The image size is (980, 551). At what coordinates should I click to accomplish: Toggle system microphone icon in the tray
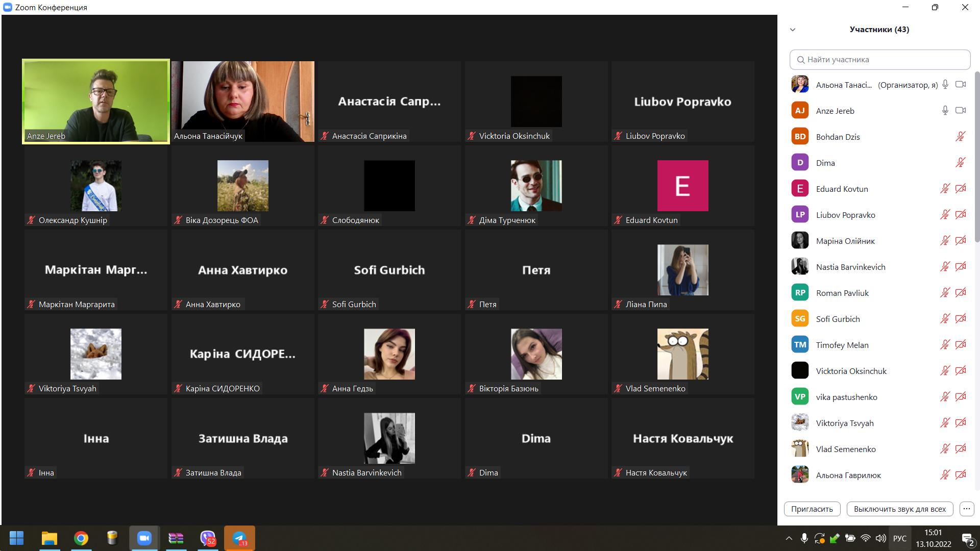click(804, 538)
